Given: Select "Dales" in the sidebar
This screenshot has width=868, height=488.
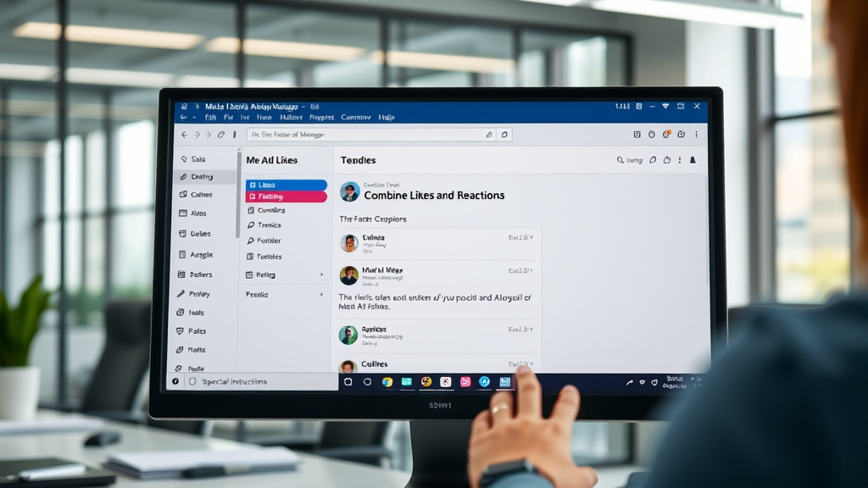Looking at the screenshot, I should point(195,234).
